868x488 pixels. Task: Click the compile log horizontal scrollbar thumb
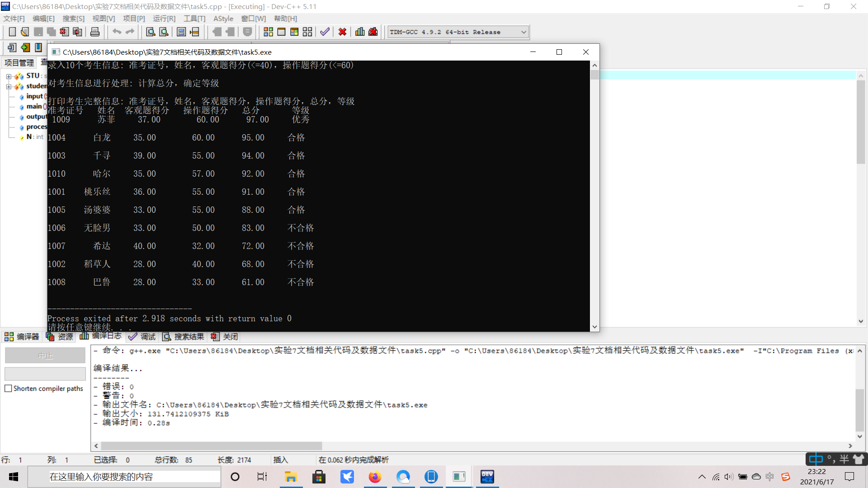coord(211,446)
